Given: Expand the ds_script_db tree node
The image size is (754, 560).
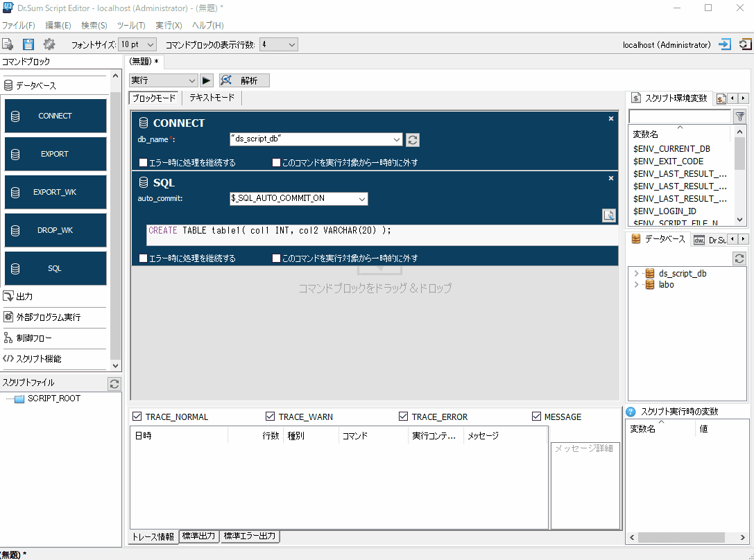Looking at the screenshot, I should 637,273.
